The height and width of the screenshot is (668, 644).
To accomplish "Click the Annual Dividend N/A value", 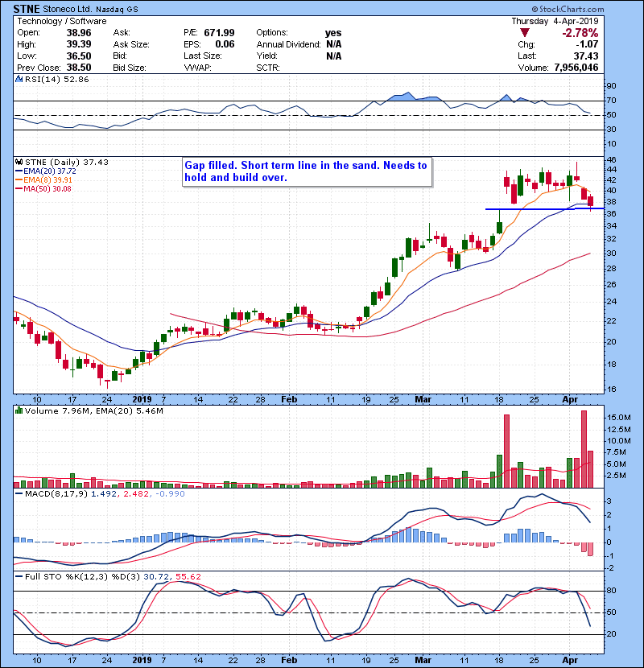I will click(x=334, y=44).
